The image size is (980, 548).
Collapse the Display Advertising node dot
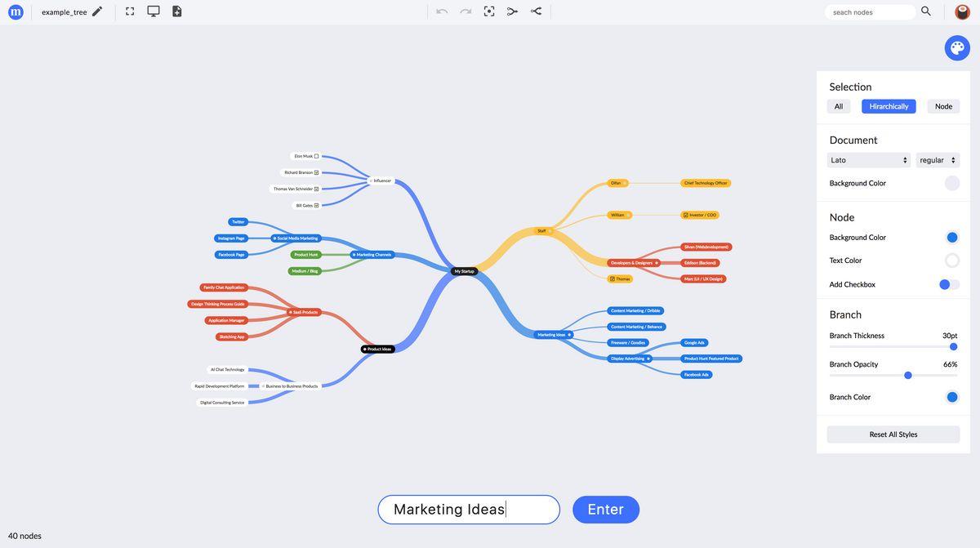click(x=648, y=359)
